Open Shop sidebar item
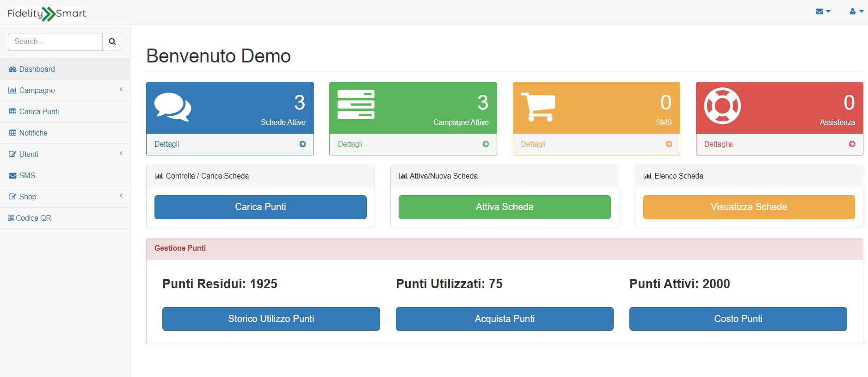The height and width of the screenshot is (377, 868). click(65, 197)
